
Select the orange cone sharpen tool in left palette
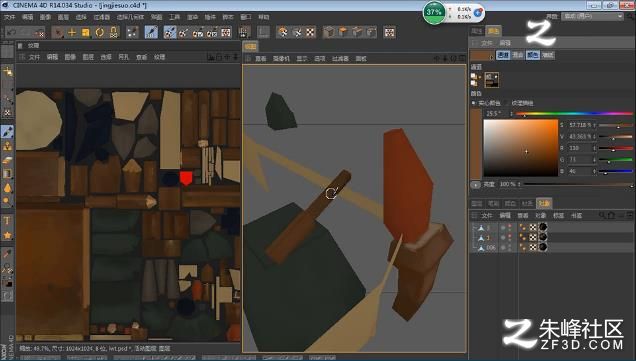pos(7,188)
